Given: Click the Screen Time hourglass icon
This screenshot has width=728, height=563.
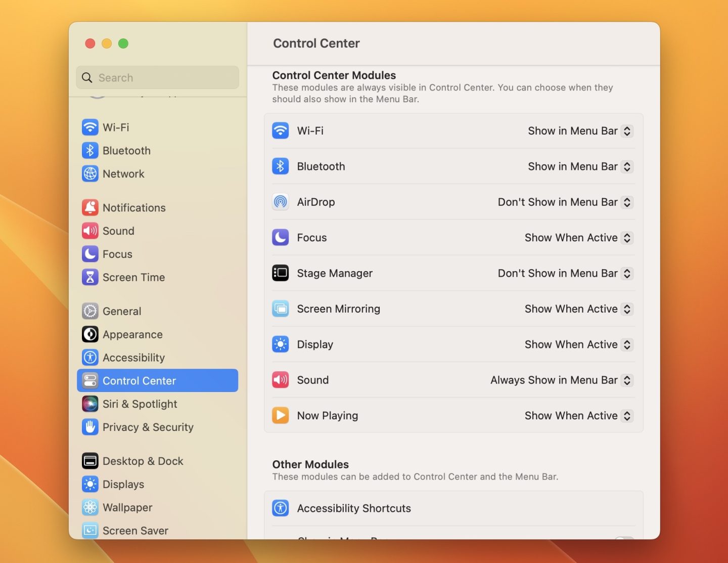Looking at the screenshot, I should (90, 277).
